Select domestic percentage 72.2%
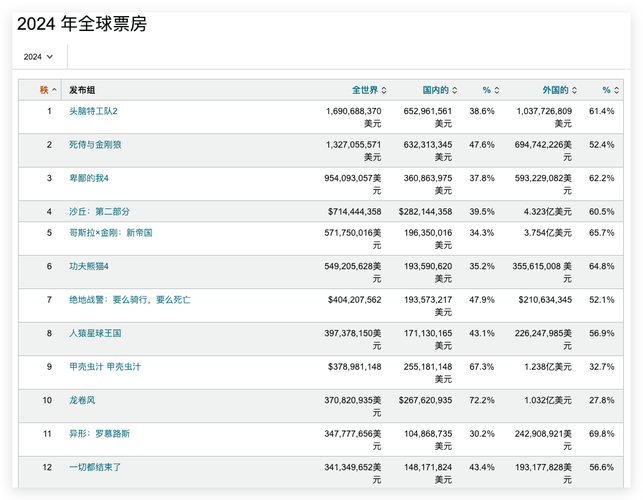 (x=482, y=400)
